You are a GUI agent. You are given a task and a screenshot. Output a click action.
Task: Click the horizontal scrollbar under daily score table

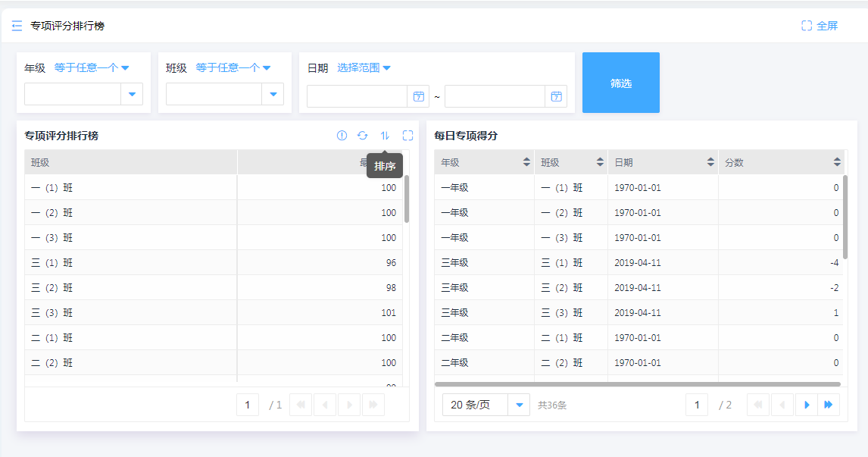click(x=636, y=384)
